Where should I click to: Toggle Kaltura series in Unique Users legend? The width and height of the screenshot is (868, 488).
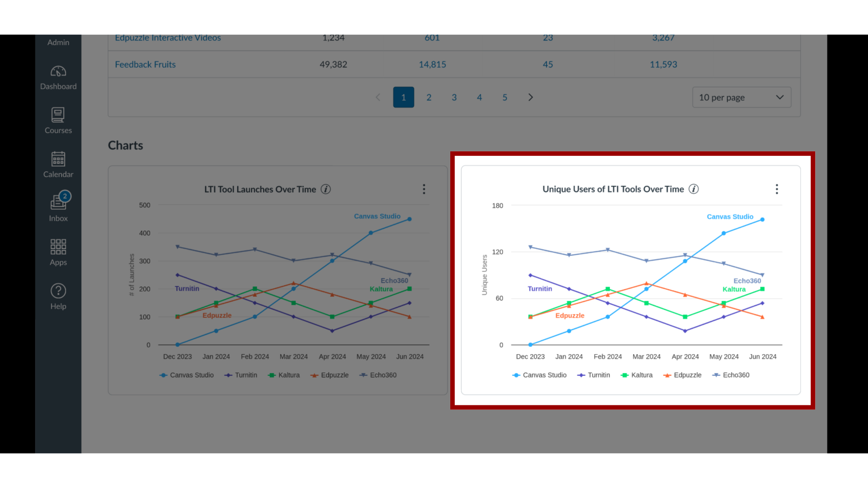click(x=637, y=375)
